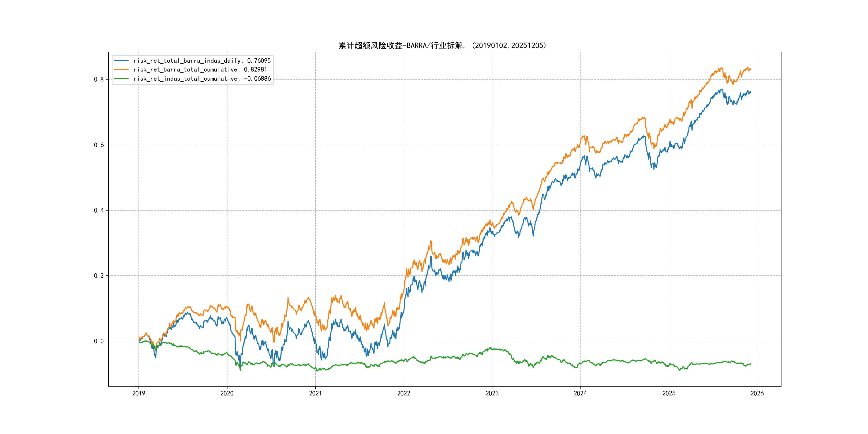Click the 0.2 y-axis tick label

pos(99,276)
